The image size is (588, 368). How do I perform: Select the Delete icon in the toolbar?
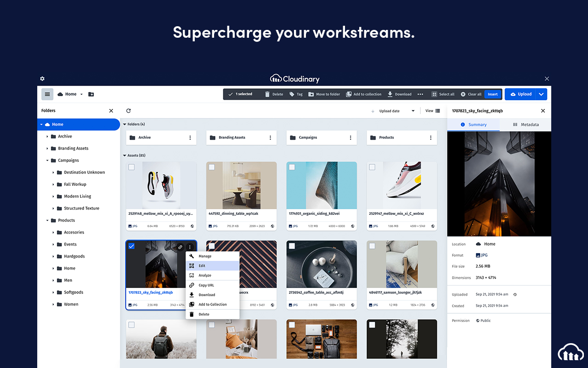[267, 94]
